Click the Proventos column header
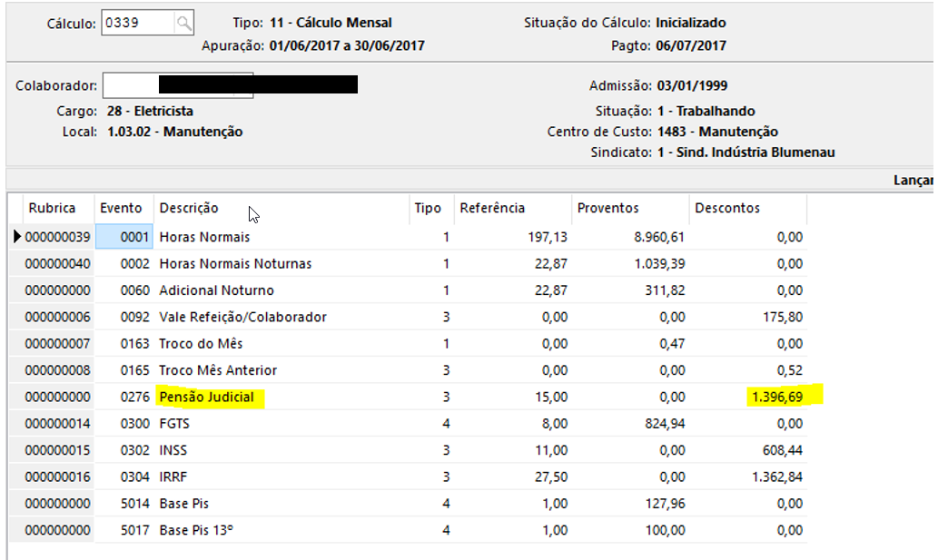The width and height of the screenshot is (938, 560). click(607, 208)
